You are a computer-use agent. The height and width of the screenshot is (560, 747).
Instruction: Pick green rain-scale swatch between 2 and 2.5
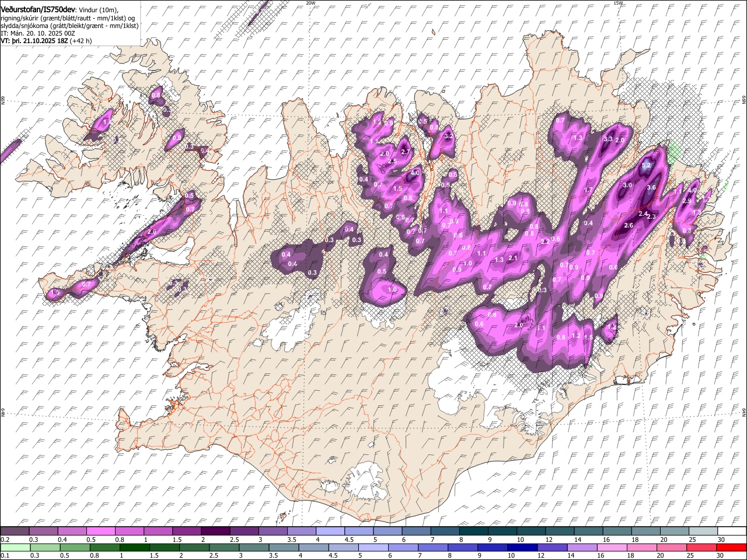(x=194, y=548)
